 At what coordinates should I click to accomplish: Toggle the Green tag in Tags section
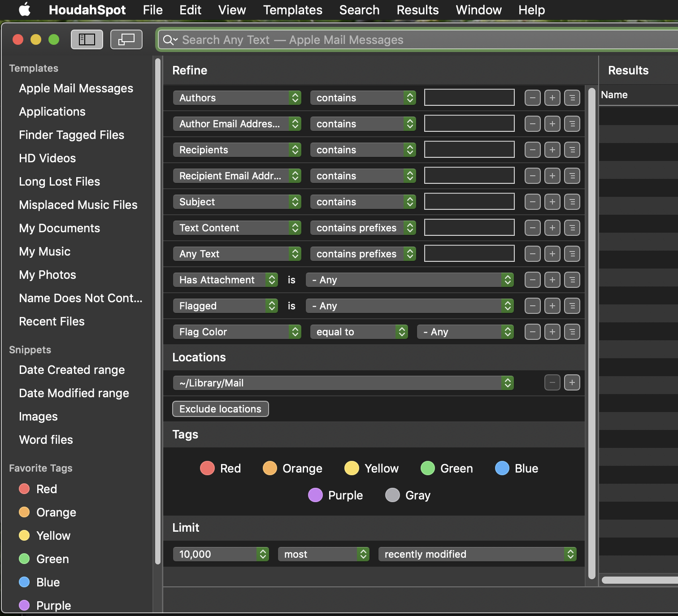pos(447,468)
